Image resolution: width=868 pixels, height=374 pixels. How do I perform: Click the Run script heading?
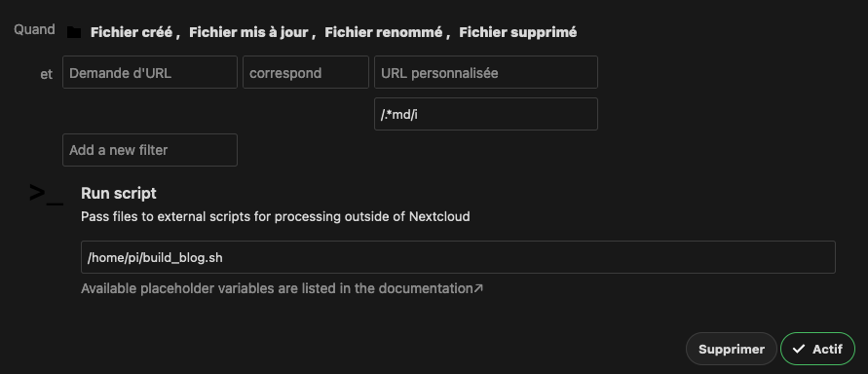tap(119, 193)
